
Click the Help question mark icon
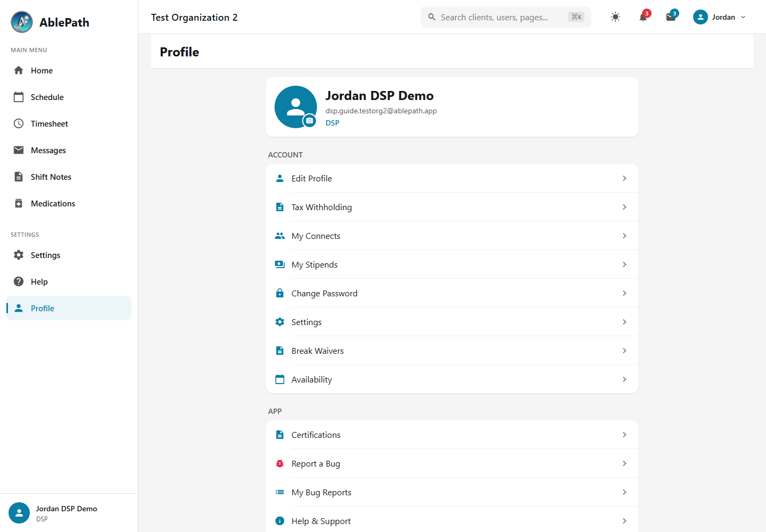click(x=19, y=281)
